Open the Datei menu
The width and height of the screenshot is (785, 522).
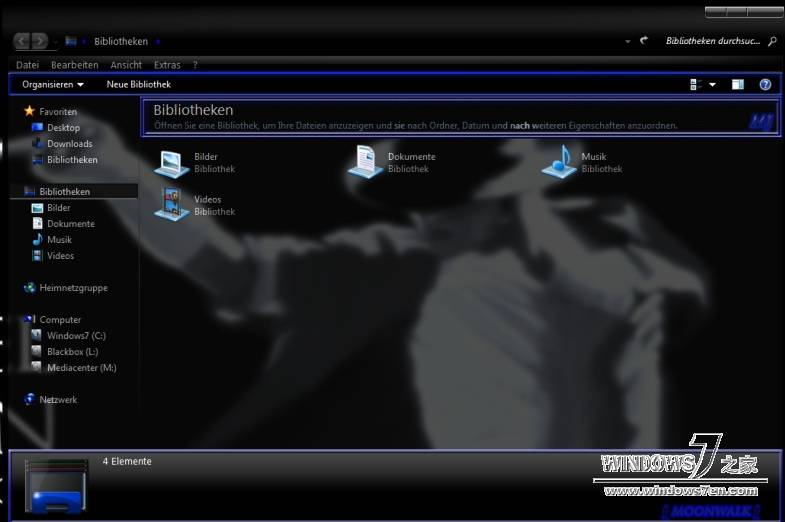[x=27, y=65]
